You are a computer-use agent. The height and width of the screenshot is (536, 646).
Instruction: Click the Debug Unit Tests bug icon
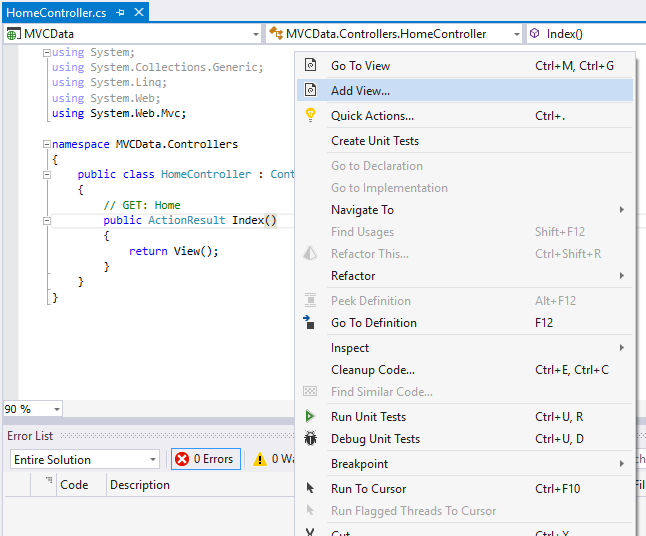(310, 439)
